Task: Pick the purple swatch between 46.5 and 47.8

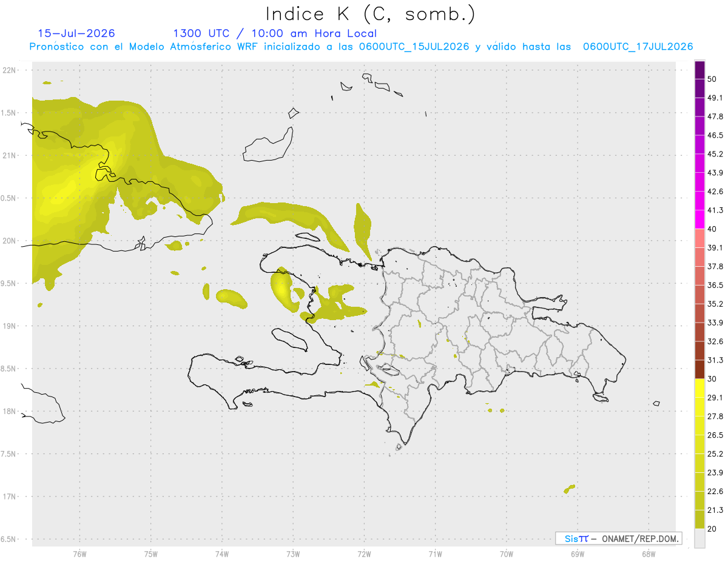Action: point(699,125)
